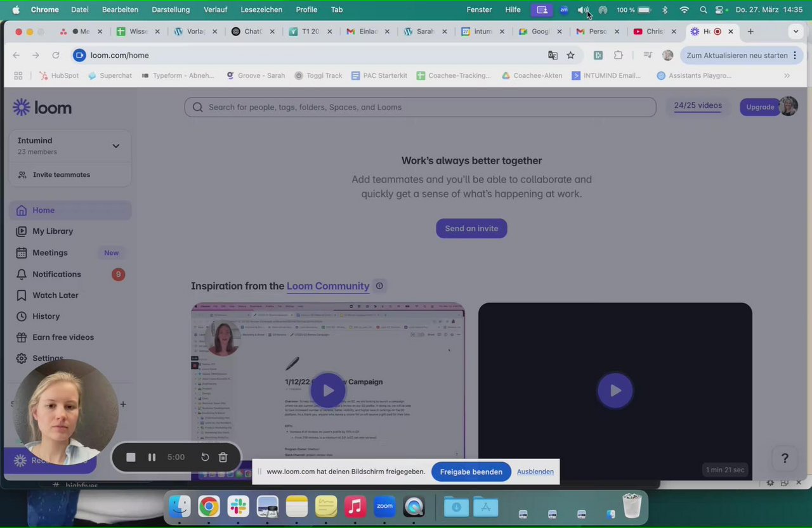Play the Review Campaign community video
The width and height of the screenshot is (812, 528).
pos(328,390)
